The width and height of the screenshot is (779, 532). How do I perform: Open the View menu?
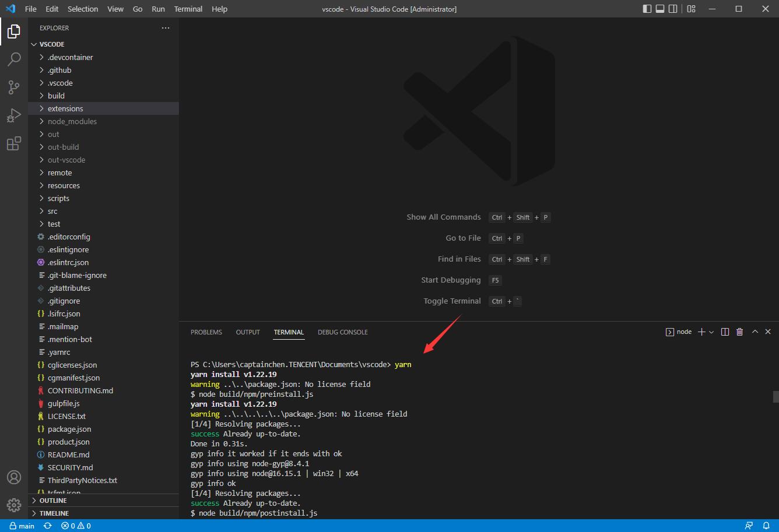pos(115,9)
